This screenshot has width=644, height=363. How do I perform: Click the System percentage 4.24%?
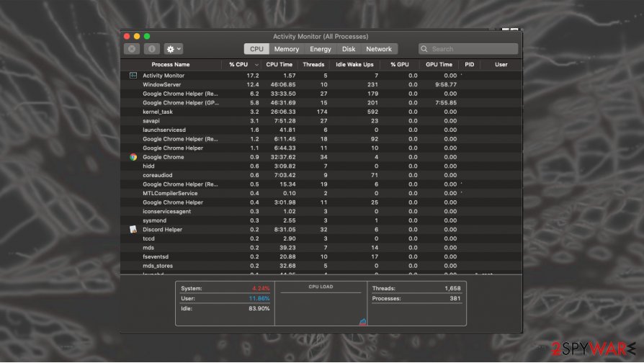(x=261, y=288)
